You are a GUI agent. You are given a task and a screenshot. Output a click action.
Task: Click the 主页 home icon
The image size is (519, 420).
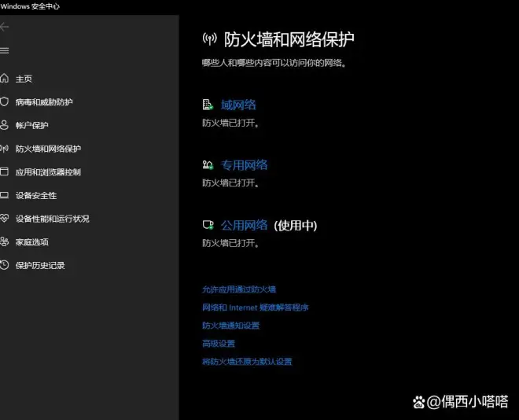tap(5, 79)
